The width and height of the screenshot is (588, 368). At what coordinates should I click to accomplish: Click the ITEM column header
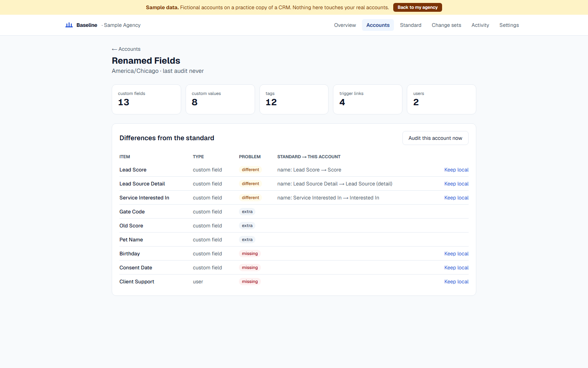(x=125, y=157)
